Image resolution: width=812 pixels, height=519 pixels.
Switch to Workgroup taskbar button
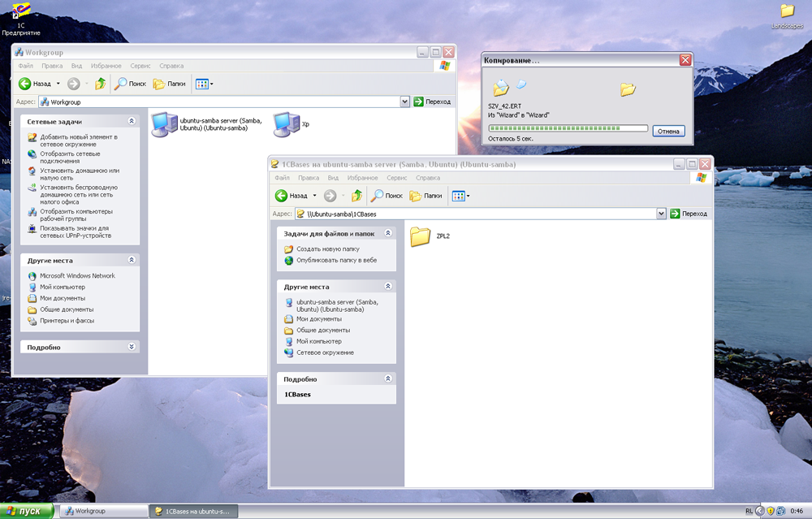(104, 511)
